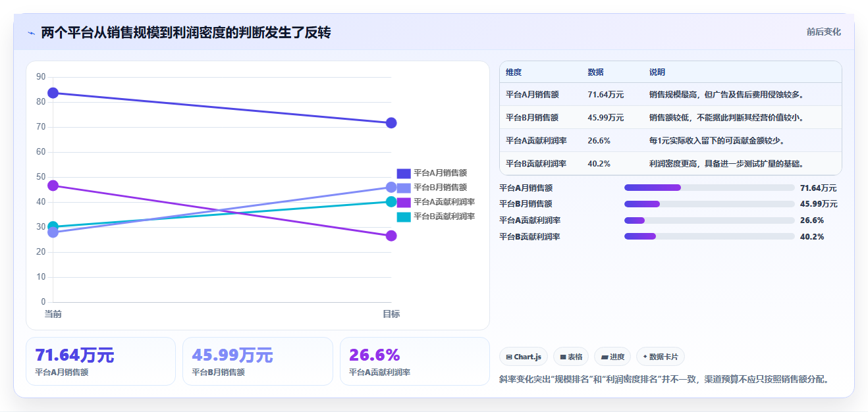Screen dimensions: 868x412
Task: Click the 前后变化 label in header
Action: tap(824, 32)
